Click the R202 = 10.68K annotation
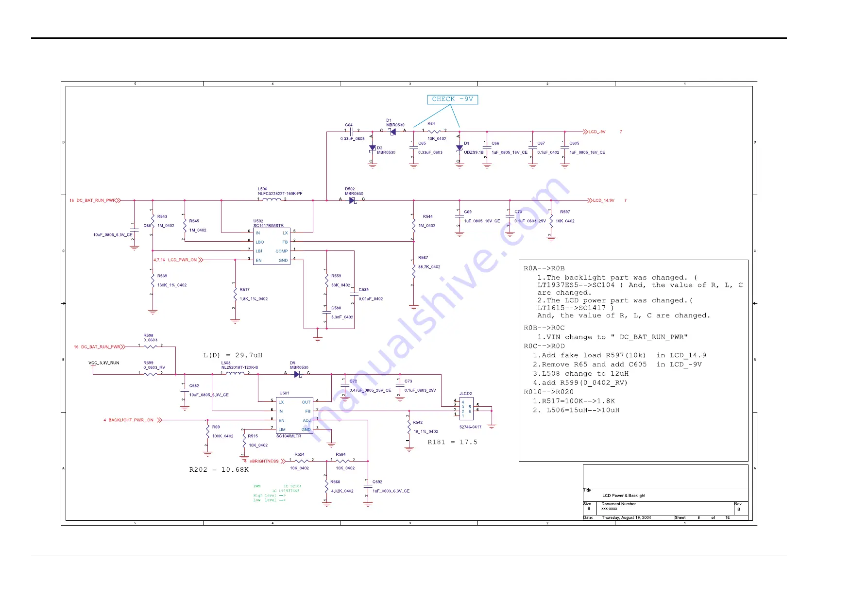 pyautogui.click(x=219, y=470)
